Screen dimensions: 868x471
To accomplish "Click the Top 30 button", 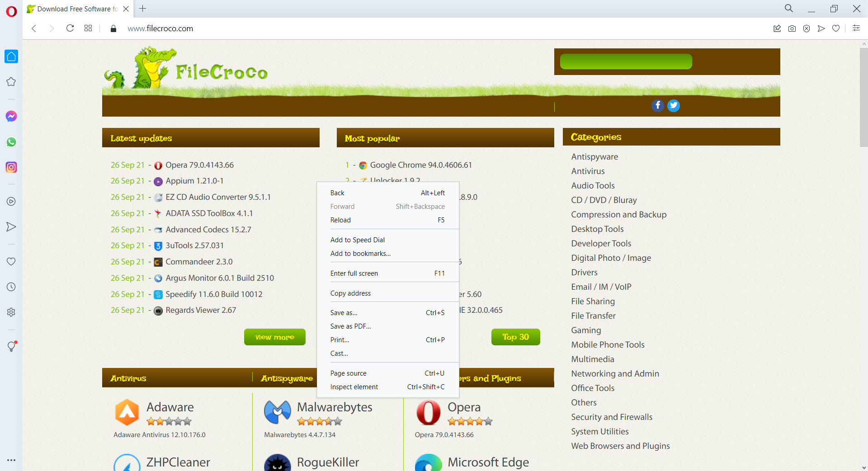I will pos(515,337).
